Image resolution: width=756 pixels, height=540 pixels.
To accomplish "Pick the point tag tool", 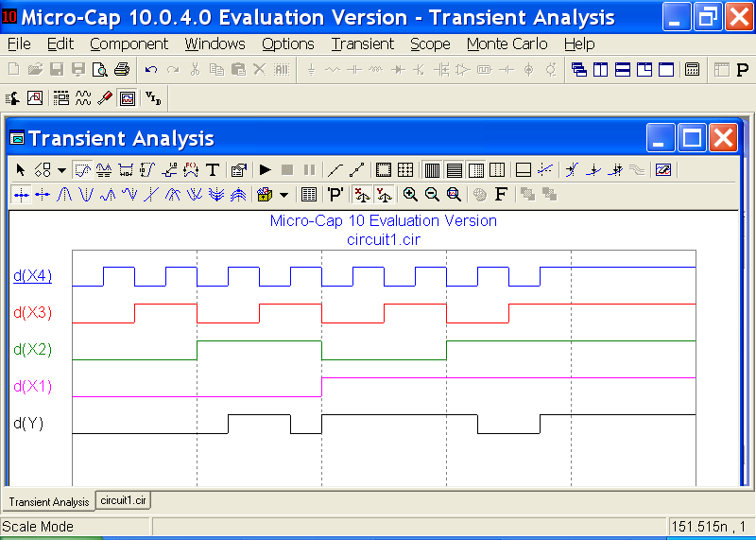I will 169,170.
